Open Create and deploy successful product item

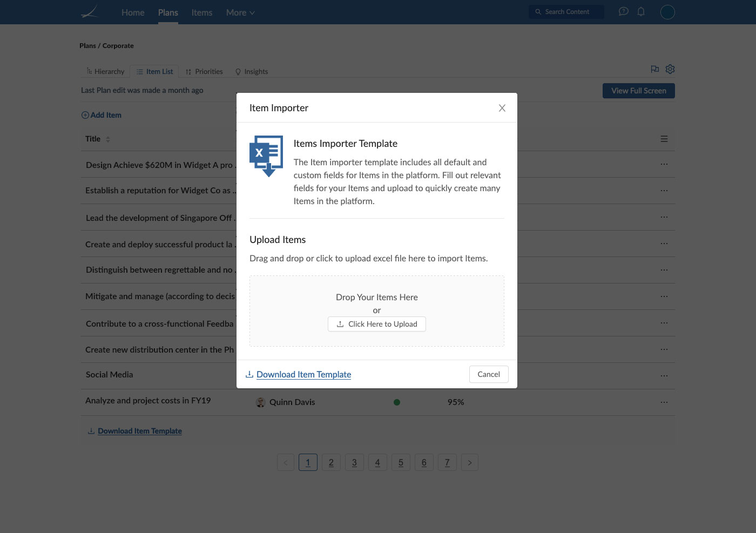coord(160,245)
